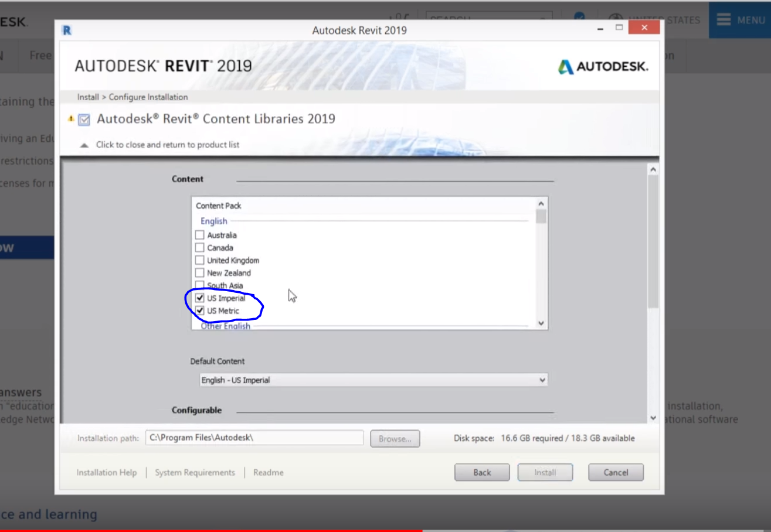The image size is (771, 532).
Task: Click the Content Pack column header
Action: (219, 206)
